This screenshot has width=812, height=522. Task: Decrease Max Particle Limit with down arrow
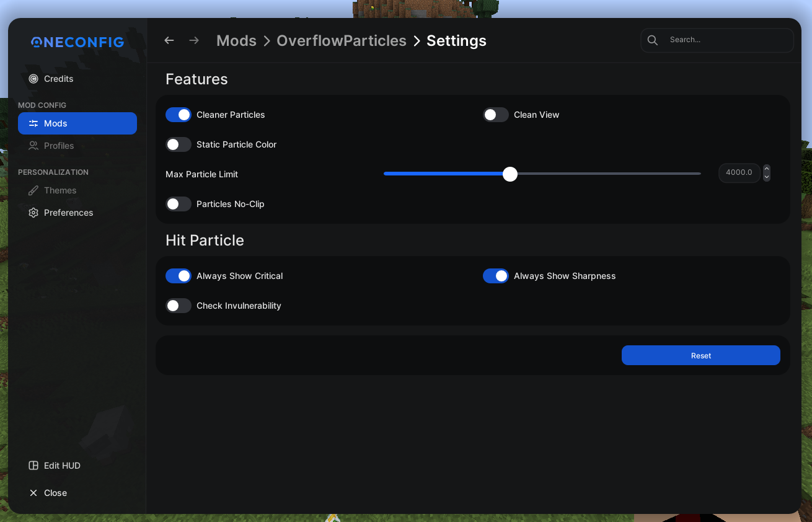pyautogui.click(x=767, y=177)
